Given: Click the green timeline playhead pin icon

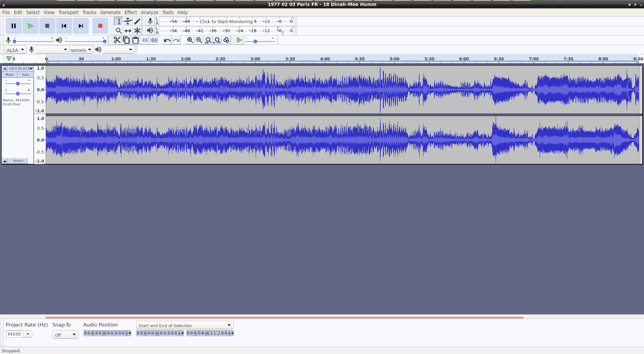Looking at the screenshot, I should click(x=9, y=59).
